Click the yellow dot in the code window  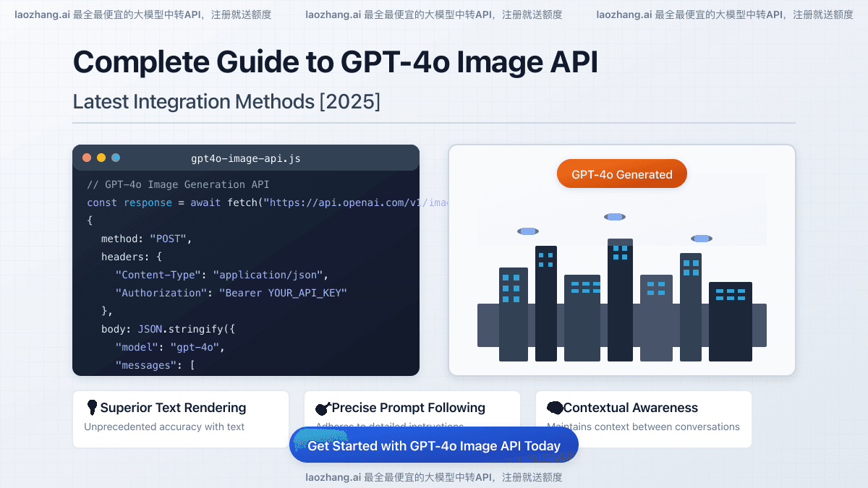pyautogui.click(x=101, y=158)
